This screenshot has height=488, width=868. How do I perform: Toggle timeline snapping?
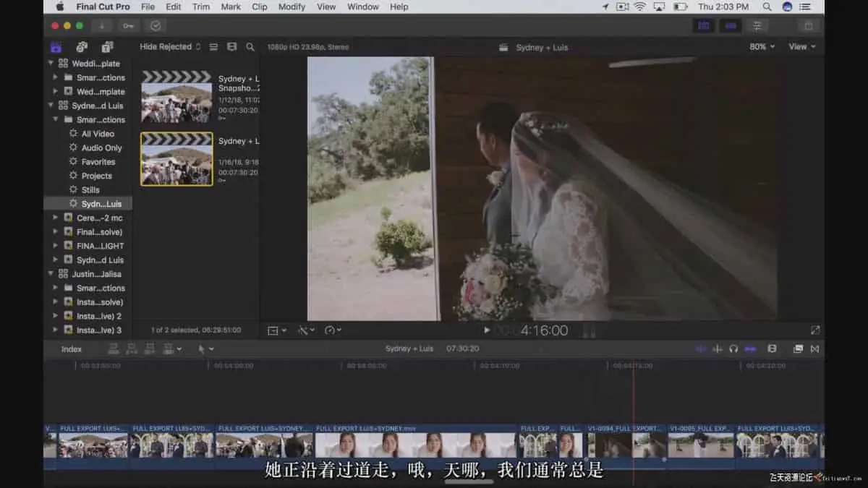pos(750,349)
